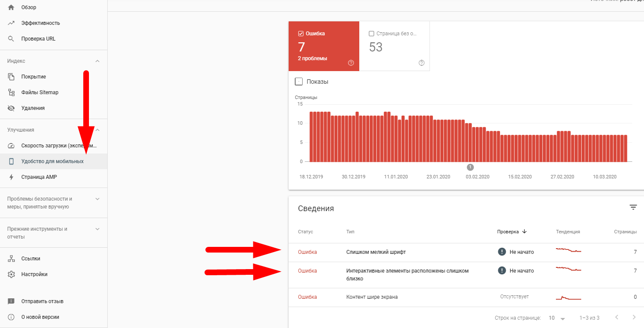644x328 pixels.
Task: Open Страница AMP report
Action: [54, 177]
